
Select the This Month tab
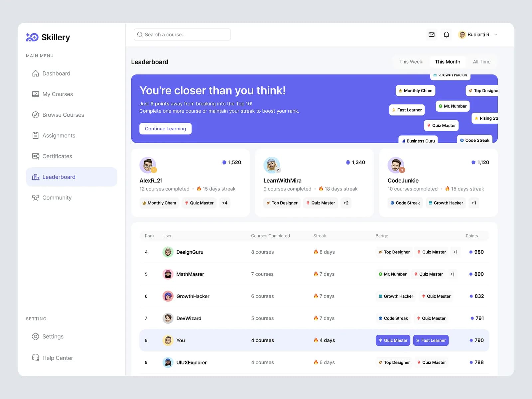tap(447, 62)
